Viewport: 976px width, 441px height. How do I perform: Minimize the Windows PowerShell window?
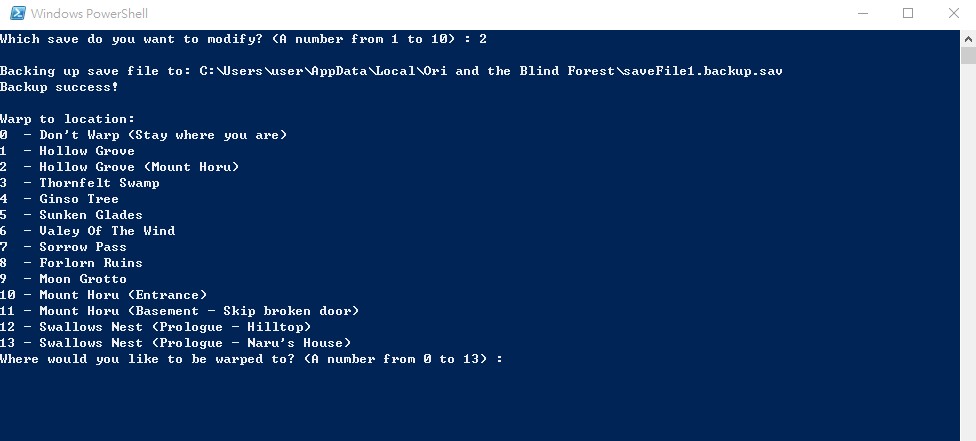coord(862,14)
